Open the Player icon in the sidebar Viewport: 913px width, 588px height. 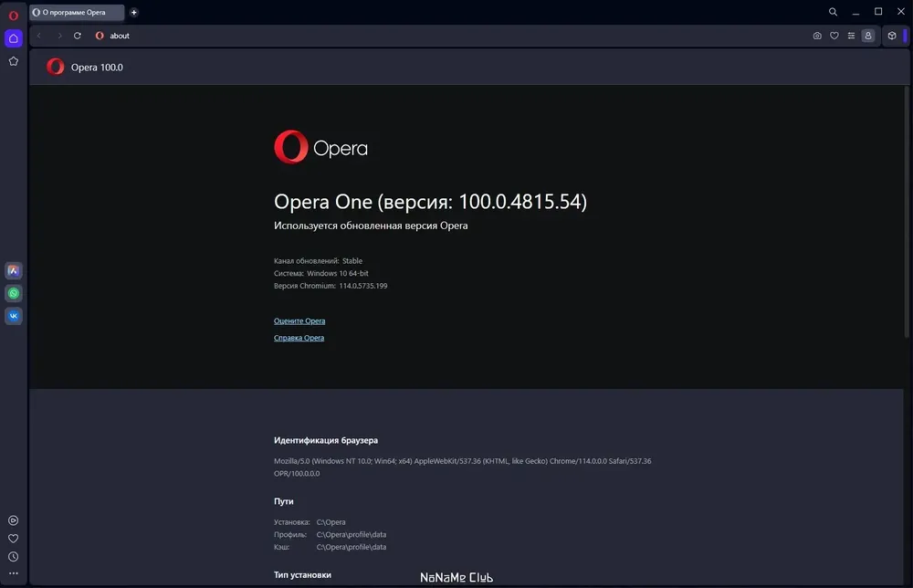14,520
